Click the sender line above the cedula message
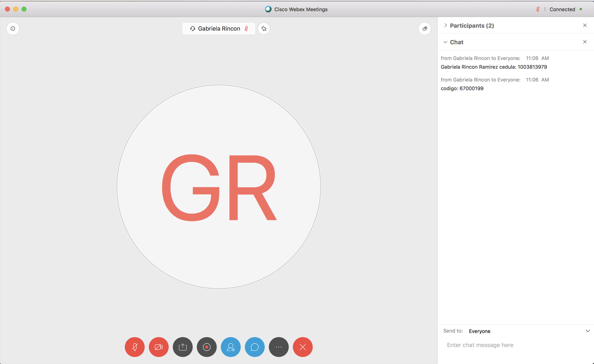Screen dimensions: 594x364 coord(495,58)
